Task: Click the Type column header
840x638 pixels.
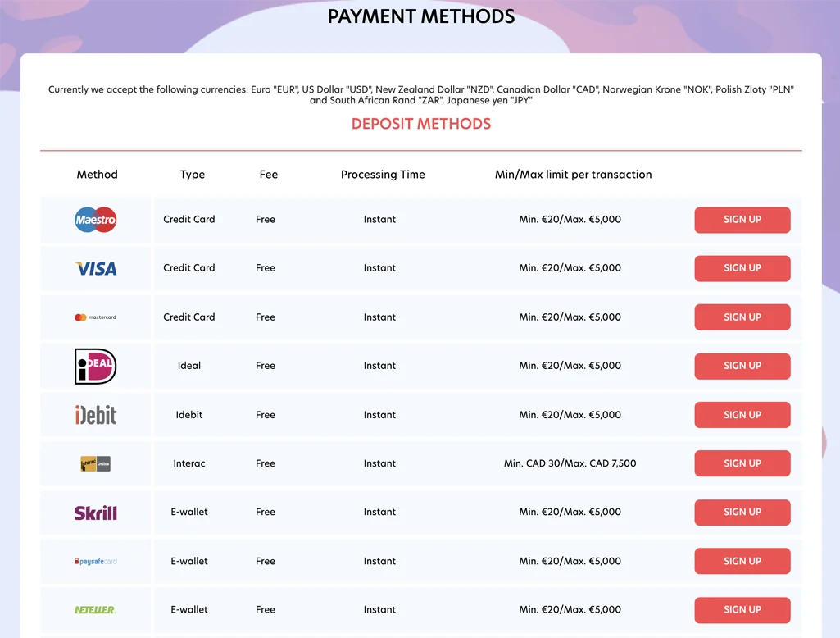Action: (x=193, y=175)
